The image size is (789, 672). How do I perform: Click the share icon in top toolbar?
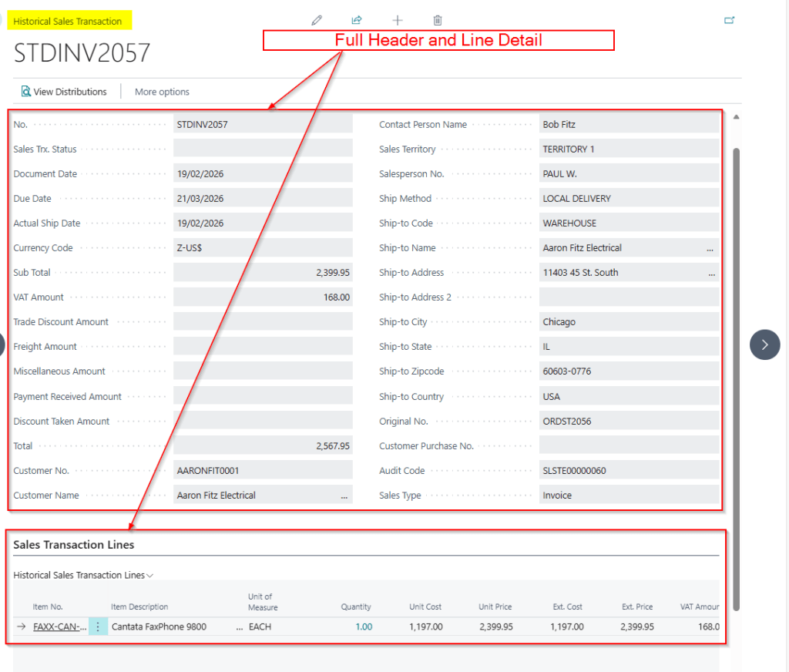tap(357, 21)
